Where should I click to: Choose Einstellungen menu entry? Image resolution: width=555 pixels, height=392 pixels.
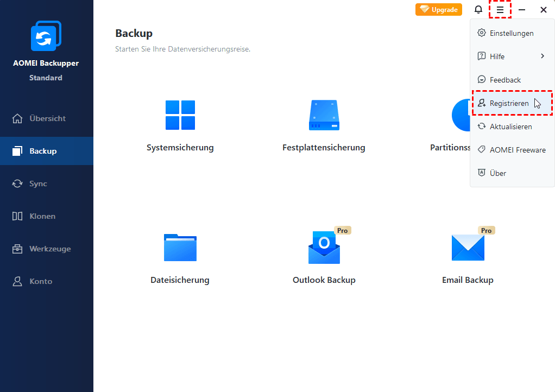(512, 33)
